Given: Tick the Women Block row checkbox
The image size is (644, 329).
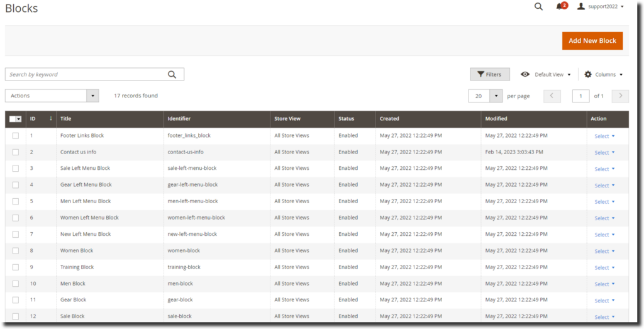Looking at the screenshot, I should click(16, 250).
